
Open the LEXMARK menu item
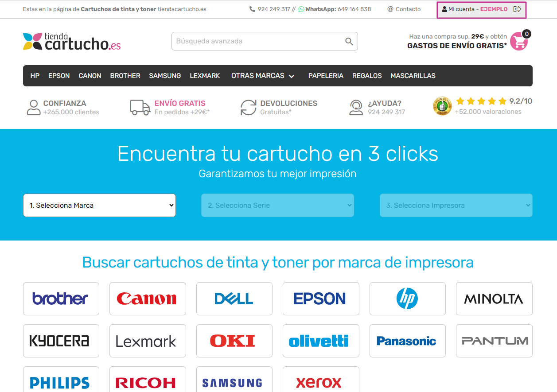click(x=205, y=76)
